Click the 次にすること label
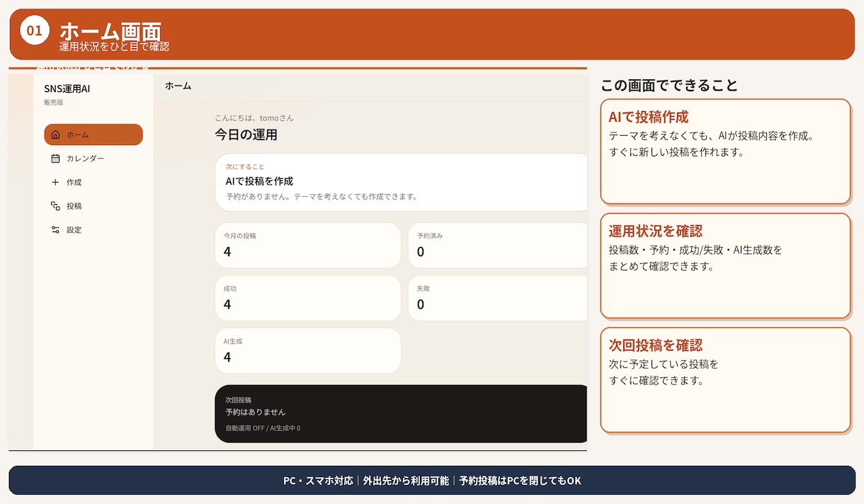This screenshot has height=504, width=864. click(245, 167)
